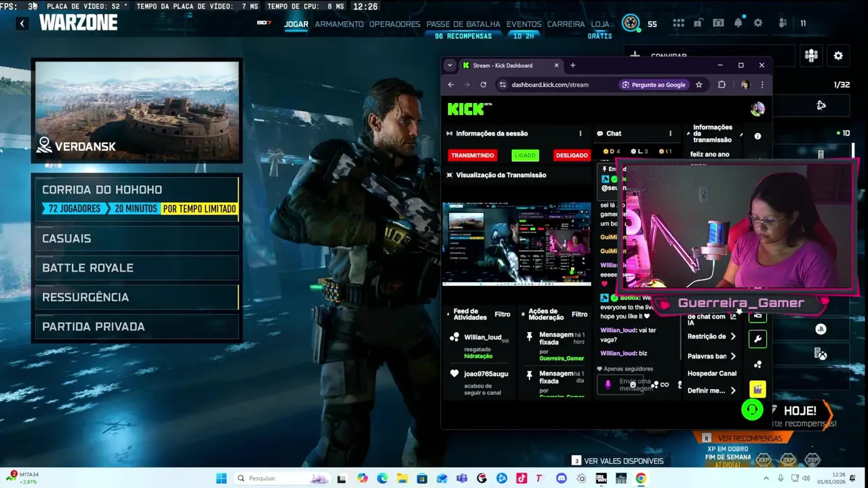Image resolution: width=868 pixels, height=488 pixels.
Task: Click PlayStation platform icon in lobby list
Action: 821,329
